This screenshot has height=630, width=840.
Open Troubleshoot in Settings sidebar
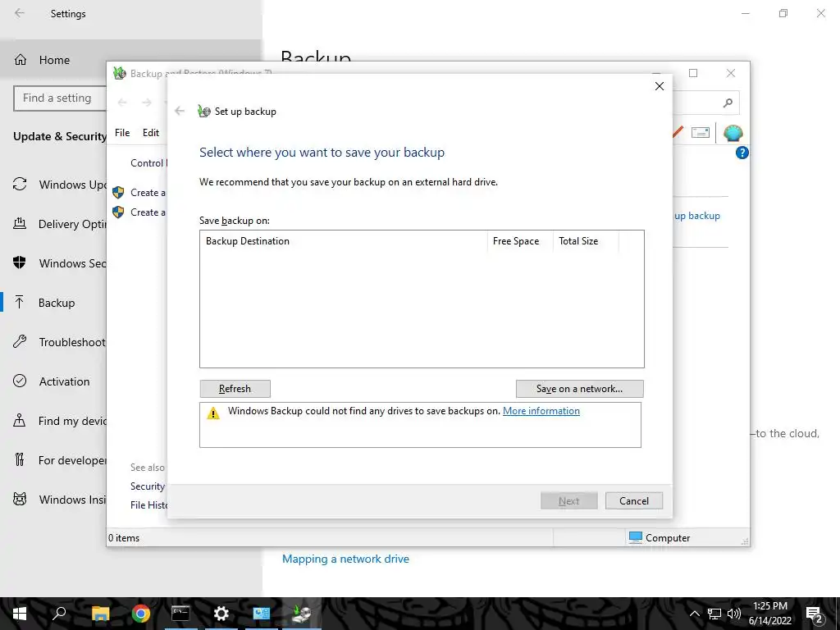53,342
